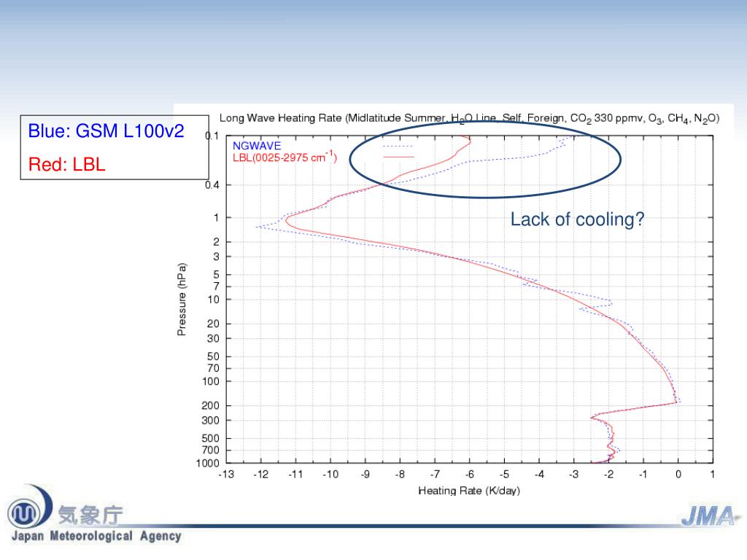Click the y-axis pressure label 50

point(214,356)
